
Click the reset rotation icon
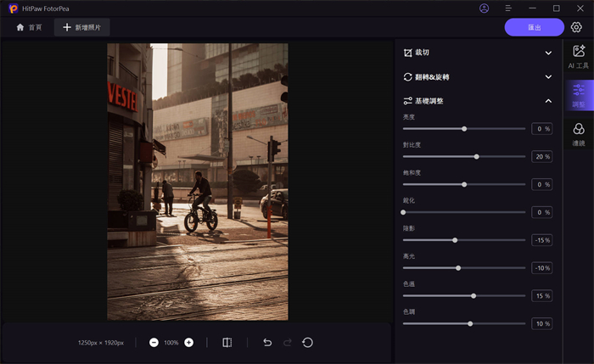[x=307, y=343]
